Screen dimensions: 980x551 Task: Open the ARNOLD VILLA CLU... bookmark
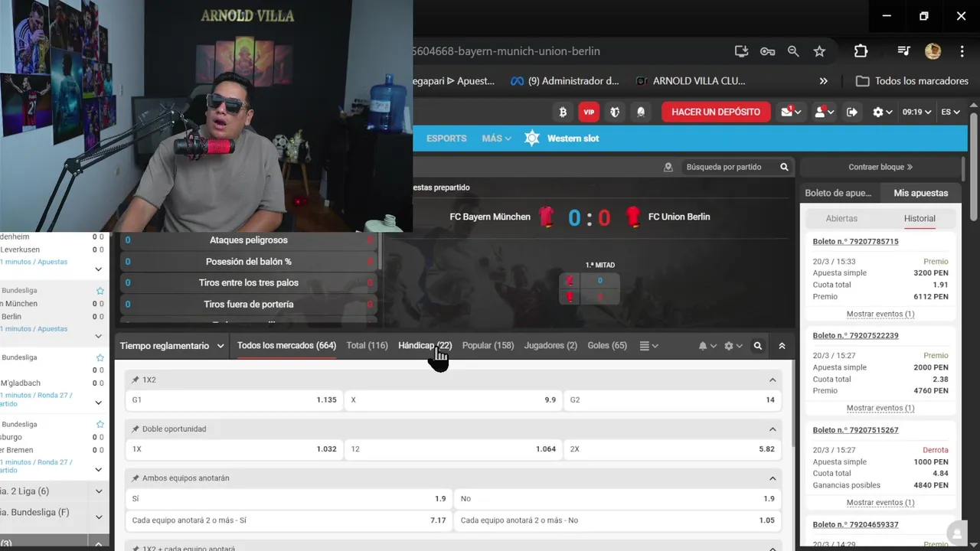click(691, 81)
